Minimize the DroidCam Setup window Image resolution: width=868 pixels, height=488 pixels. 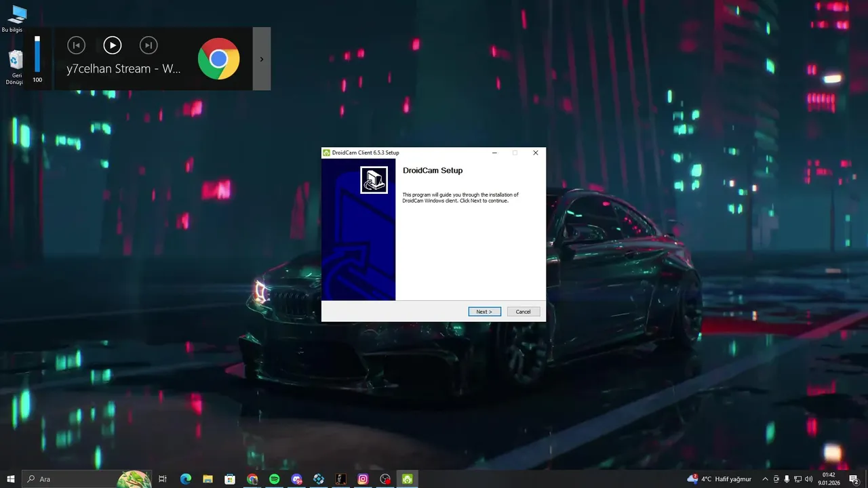coord(494,153)
